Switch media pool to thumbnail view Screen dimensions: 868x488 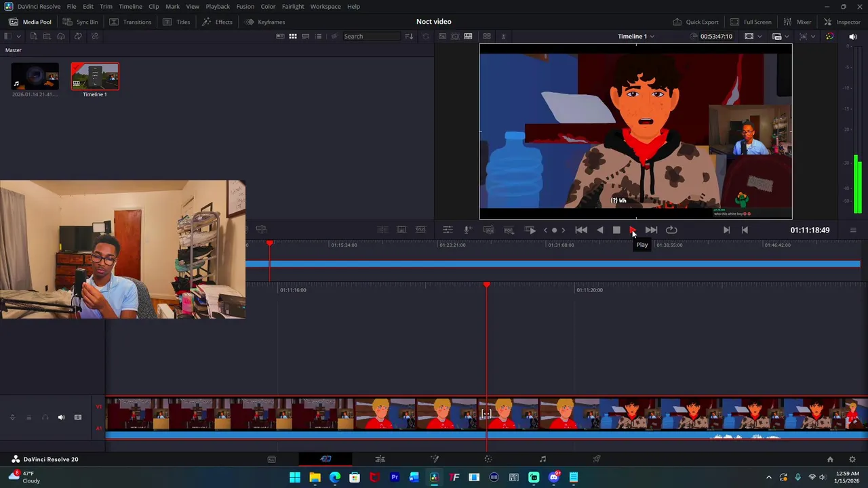tap(293, 36)
